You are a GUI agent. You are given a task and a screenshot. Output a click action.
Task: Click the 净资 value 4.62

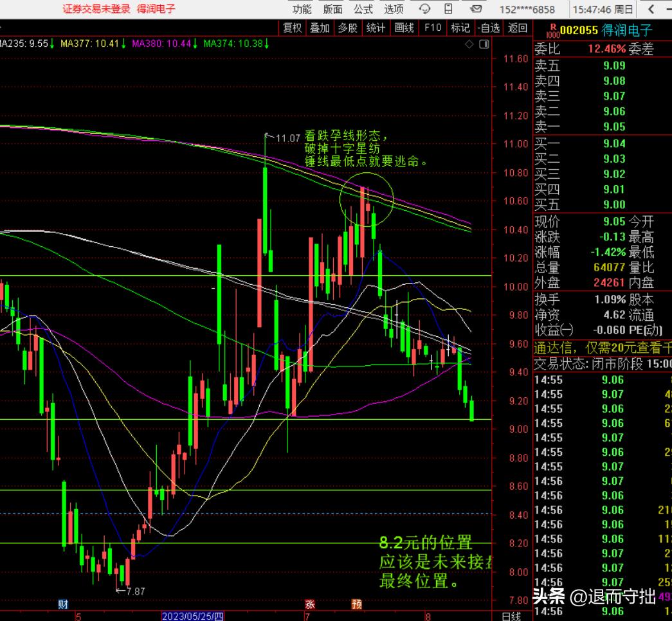click(x=614, y=315)
